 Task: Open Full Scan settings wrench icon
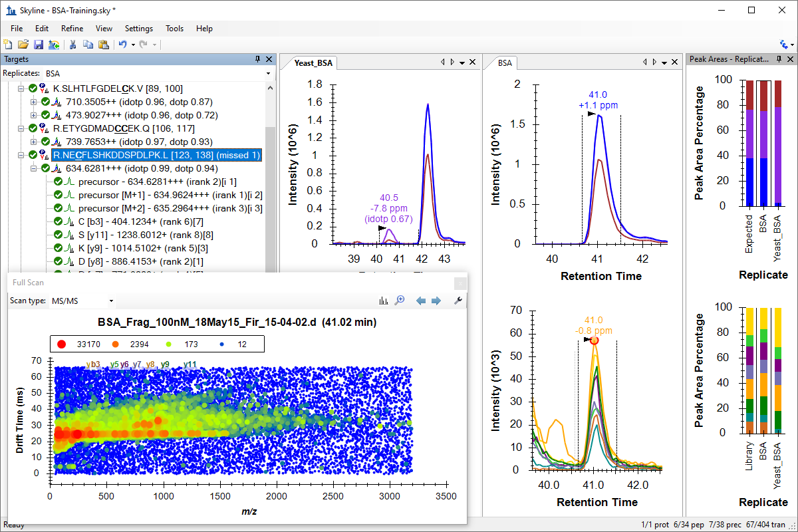(x=458, y=301)
